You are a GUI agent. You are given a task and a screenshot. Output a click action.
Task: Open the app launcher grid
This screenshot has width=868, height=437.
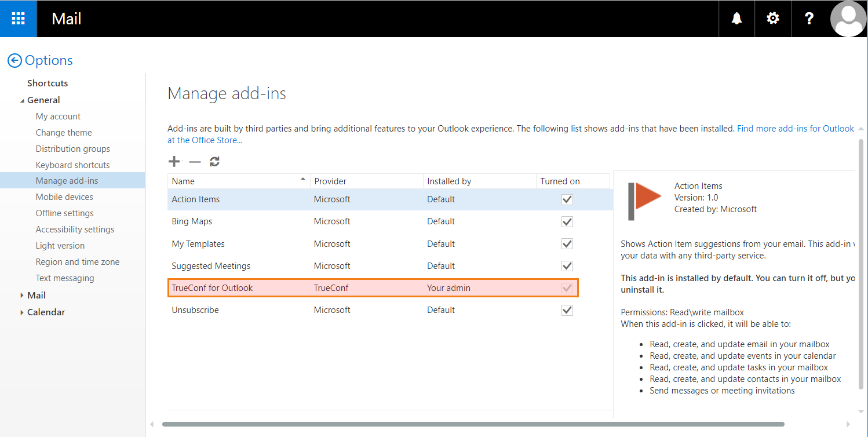click(19, 19)
